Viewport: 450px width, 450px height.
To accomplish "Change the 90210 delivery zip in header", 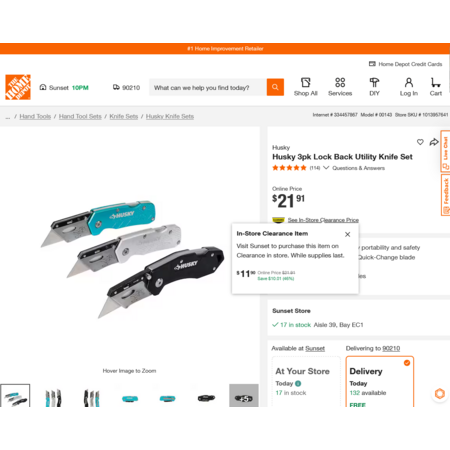I will coord(126,88).
